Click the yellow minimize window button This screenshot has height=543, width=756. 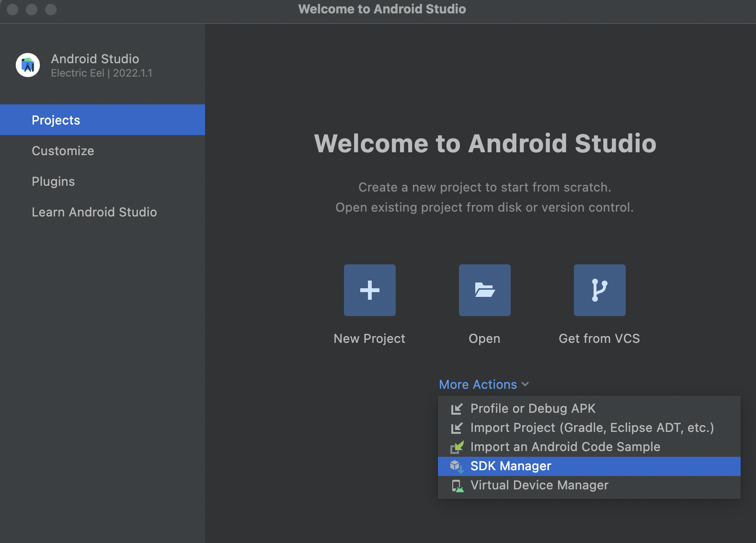32,10
